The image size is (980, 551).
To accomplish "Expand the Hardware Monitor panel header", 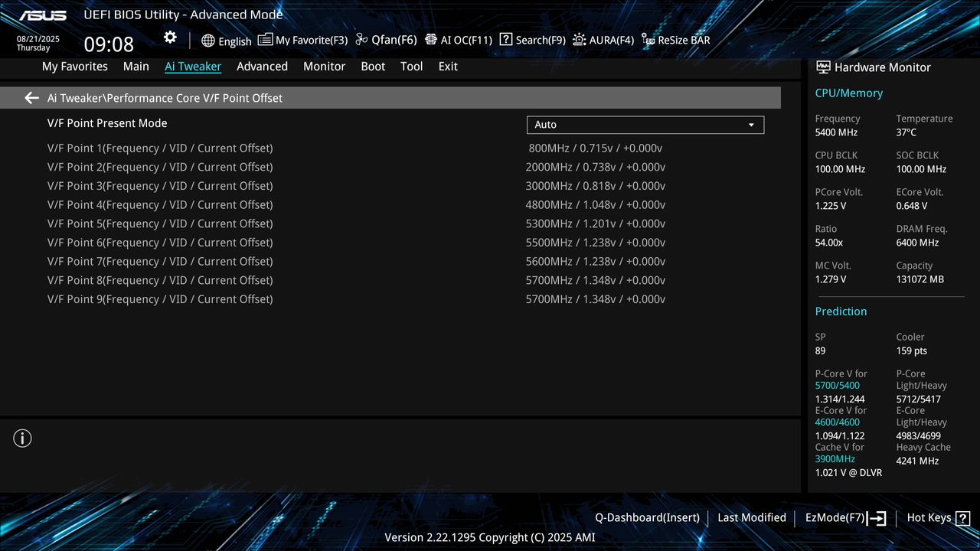I will 873,67.
